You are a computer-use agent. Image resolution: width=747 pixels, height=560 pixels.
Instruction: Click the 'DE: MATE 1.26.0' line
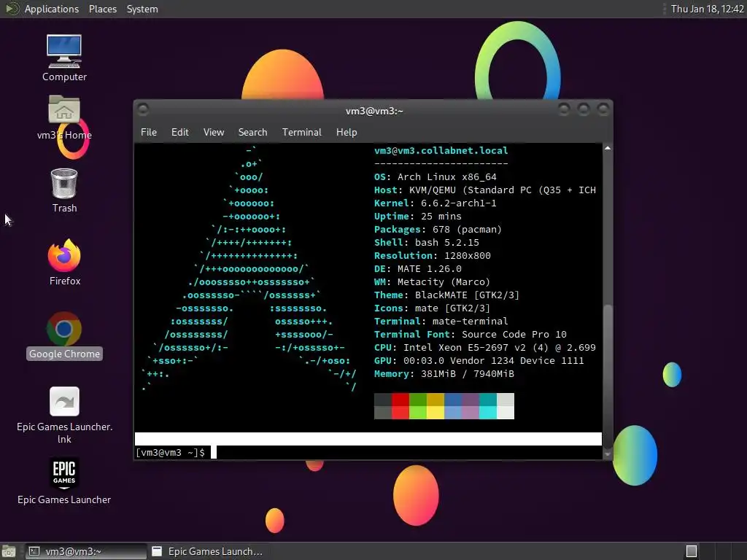(417, 268)
